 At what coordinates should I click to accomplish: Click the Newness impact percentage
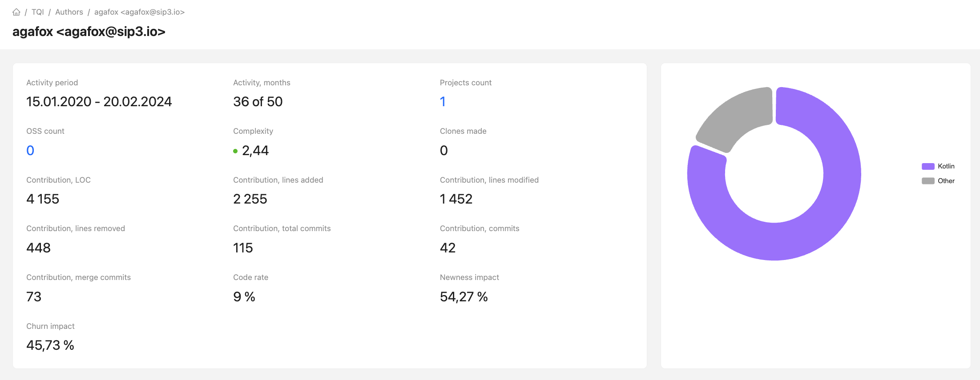click(x=464, y=297)
